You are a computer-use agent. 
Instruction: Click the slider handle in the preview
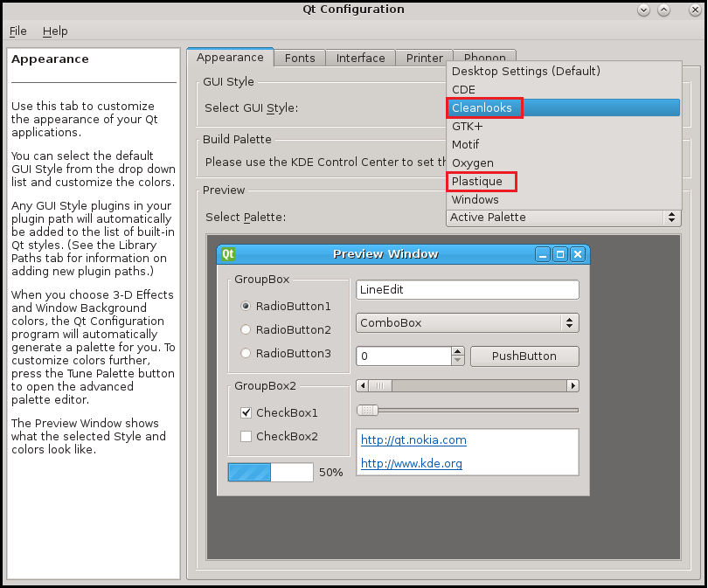pyautogui.click(x=367, y=410)
